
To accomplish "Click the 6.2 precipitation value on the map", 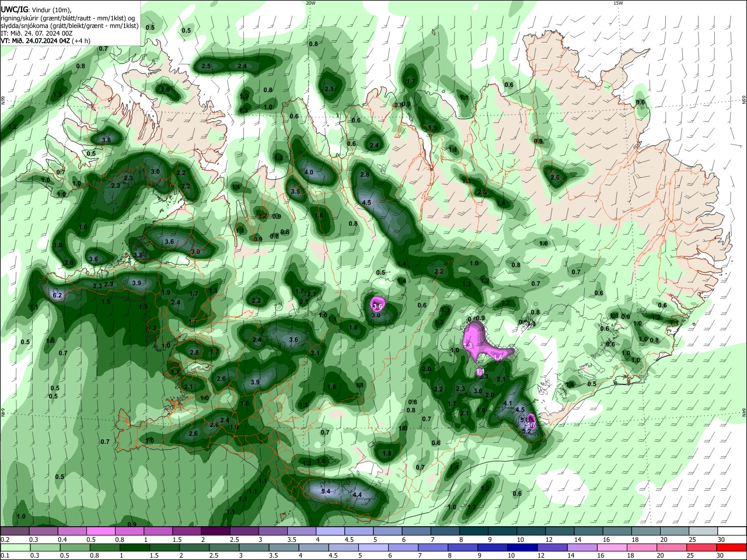I will tap(57, 296).
